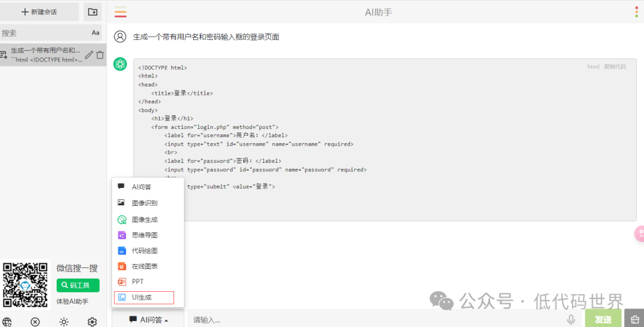The image size is (644, 327).
Task: Choose 在线图表 from the mode menu
Action: coord(148,267)
